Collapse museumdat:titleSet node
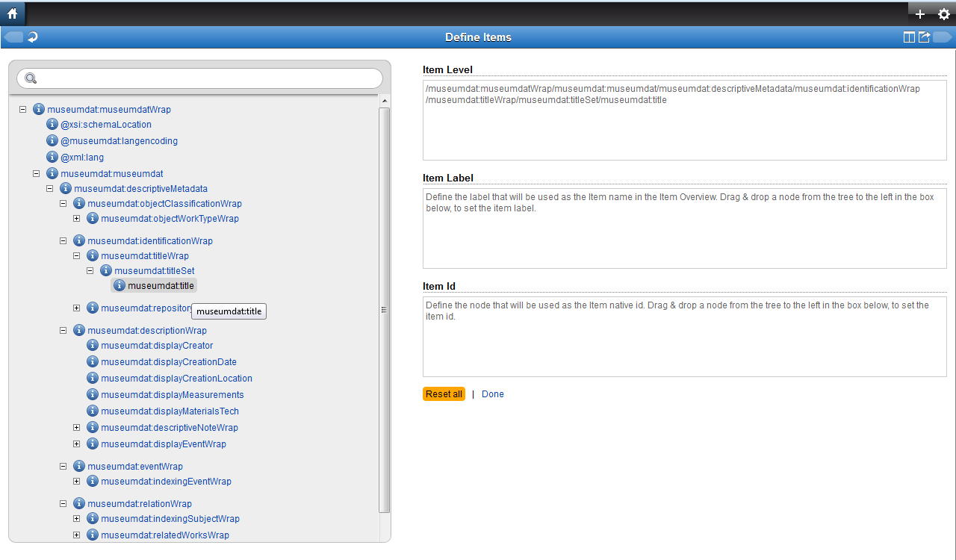This screenshot has height=560, width=956. click(x=90, y=270)
